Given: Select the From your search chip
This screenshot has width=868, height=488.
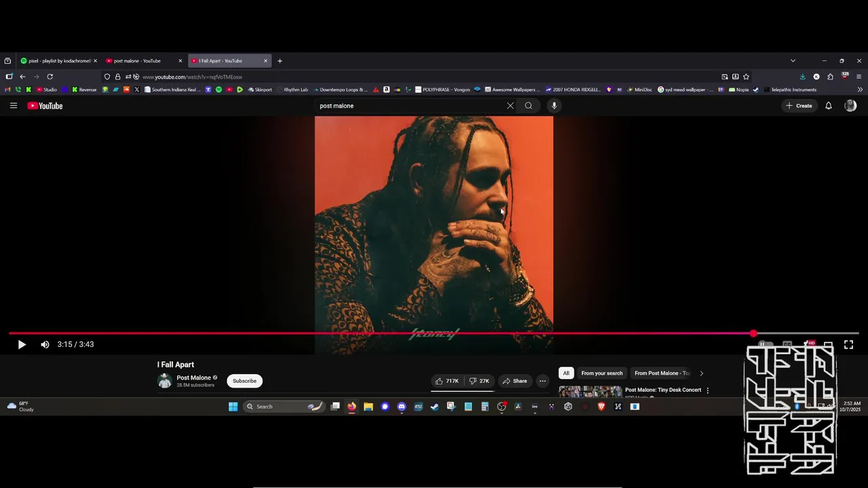Looking at the screenshot, I should coord(601,373).
